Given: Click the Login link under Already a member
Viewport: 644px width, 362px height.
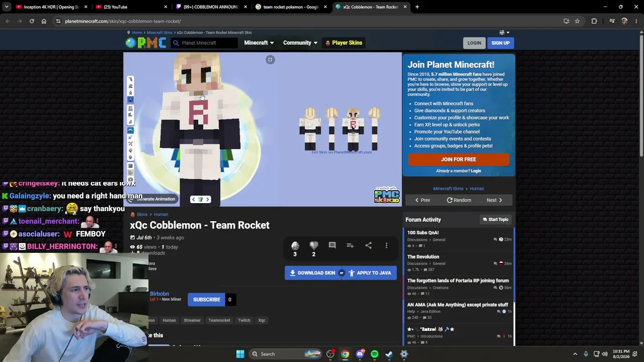Looking at the screenshot, I should coord(476,171).
